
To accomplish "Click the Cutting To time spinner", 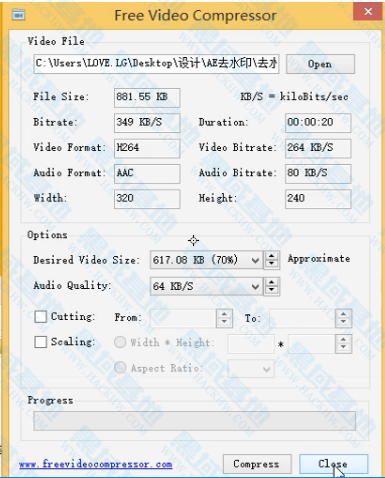I will click(343, 318).
